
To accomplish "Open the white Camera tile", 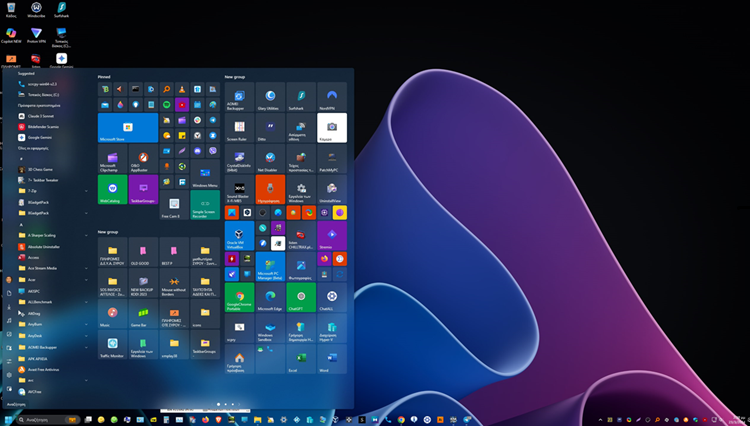I will point(332,128).
